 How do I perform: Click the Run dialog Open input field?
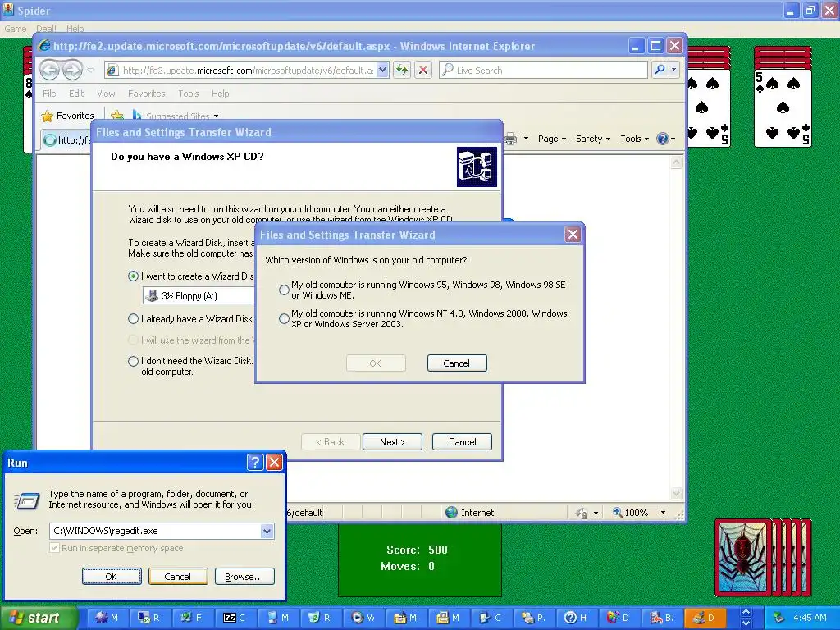point(155,531)
